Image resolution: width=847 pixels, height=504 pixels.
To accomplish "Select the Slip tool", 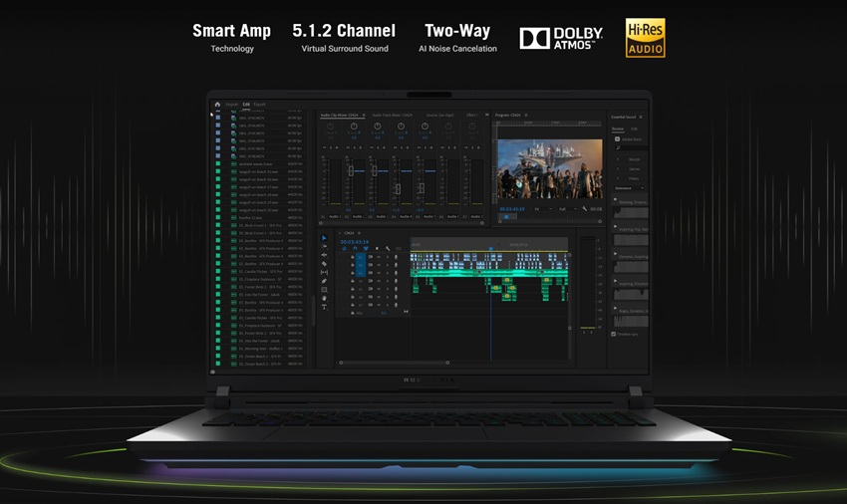I will click(324, 272).
